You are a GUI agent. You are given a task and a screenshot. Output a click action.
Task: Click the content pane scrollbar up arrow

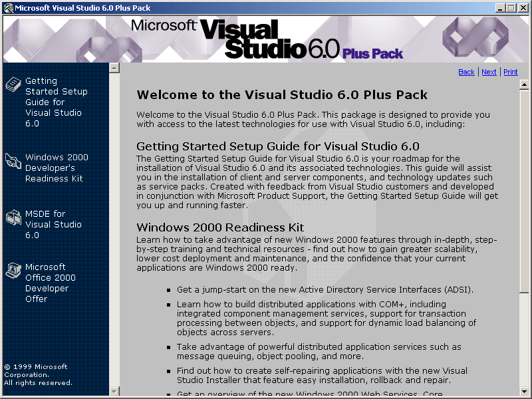pyautogui.click(x=524, y=84)
